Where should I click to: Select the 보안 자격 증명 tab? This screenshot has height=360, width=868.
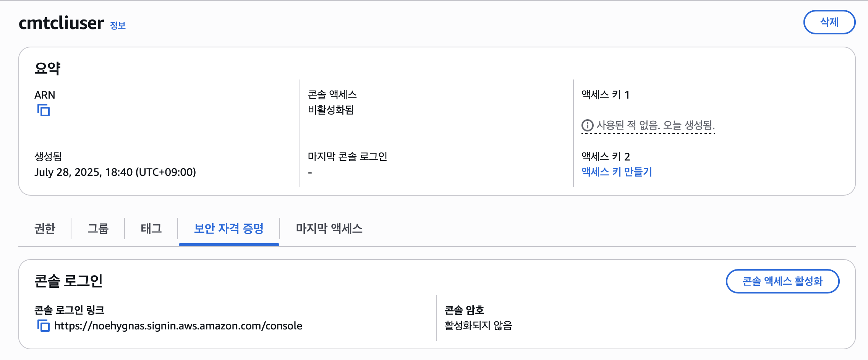[229, 229]
